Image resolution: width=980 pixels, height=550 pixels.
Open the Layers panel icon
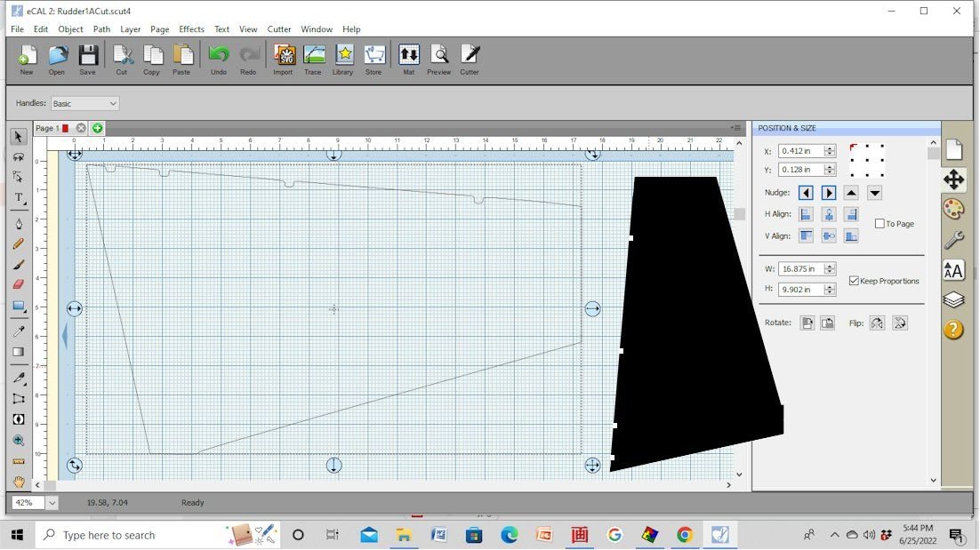click(x=953, y=299)
